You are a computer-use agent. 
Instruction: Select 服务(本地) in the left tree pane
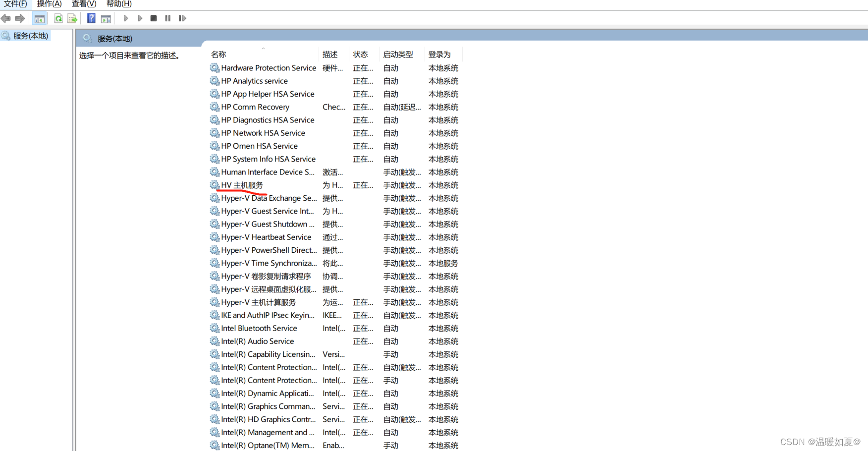[x=31, y=36]
